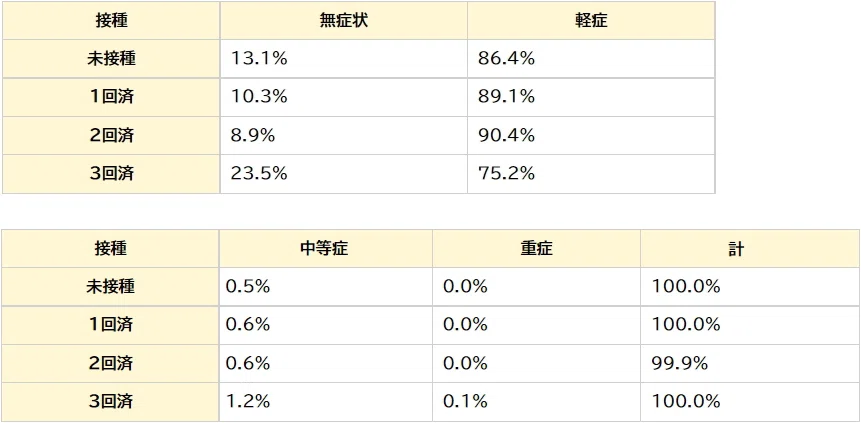Select the 0.5% cell
This screenshot has height=423, width=861.
click(x=326, y=287)
